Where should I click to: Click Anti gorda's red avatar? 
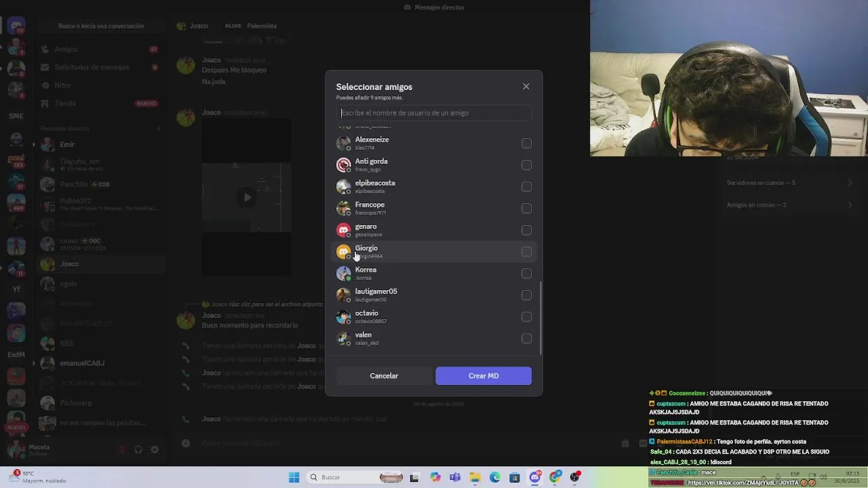344,165
